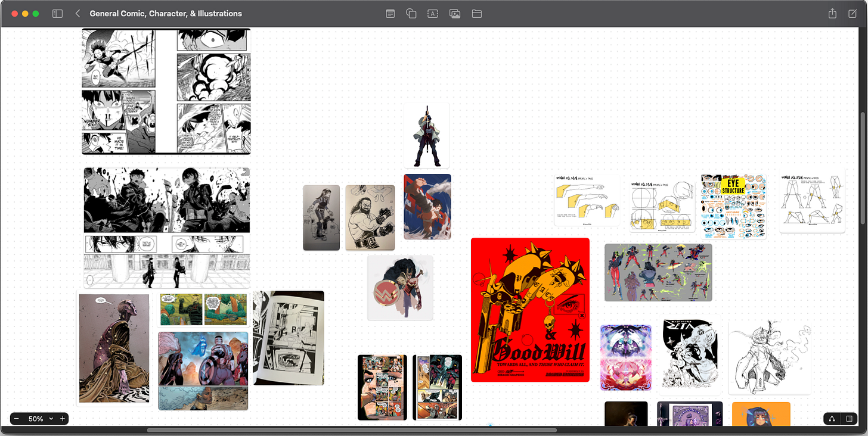Click the board title General Comic, Character, & Illustrations
This screenshot has width=868, height=436.
click(x=166, y=13)
